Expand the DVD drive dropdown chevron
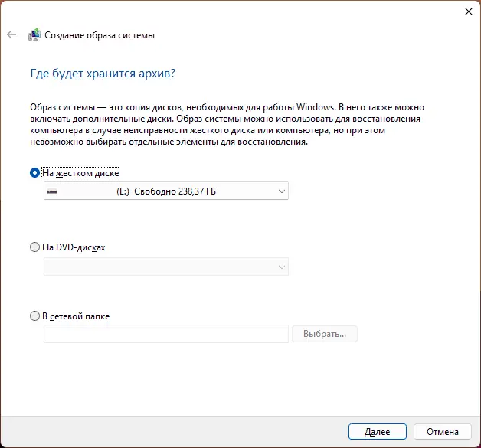The width and height of the screenshot is (481, 448). [282, 267]
